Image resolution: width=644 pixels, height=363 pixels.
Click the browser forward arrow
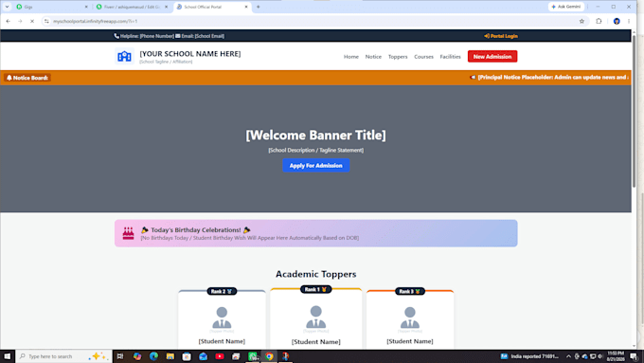point(20,21)
